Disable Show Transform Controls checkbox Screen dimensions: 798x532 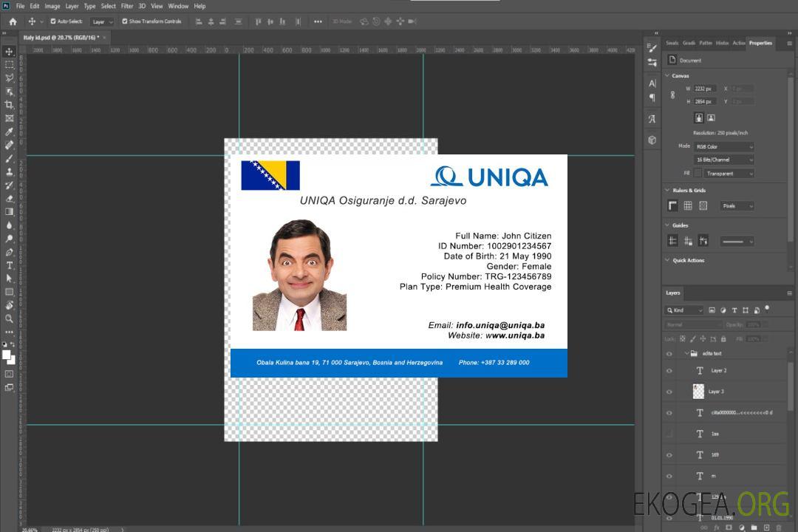point(124,21)
